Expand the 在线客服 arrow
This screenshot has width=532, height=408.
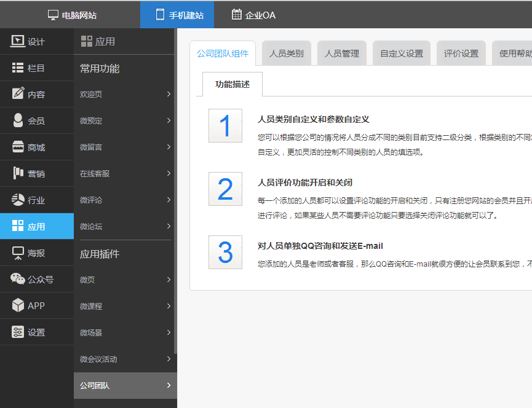coord(169,173)
